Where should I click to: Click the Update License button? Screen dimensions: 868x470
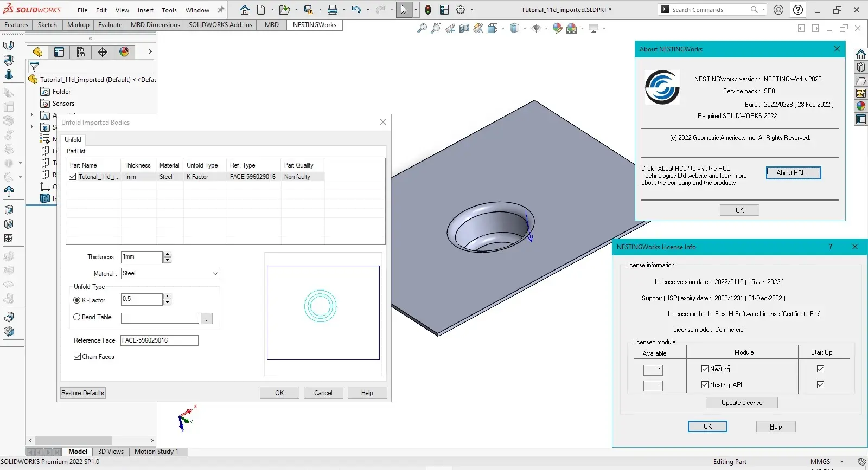(x=742, y=403)
